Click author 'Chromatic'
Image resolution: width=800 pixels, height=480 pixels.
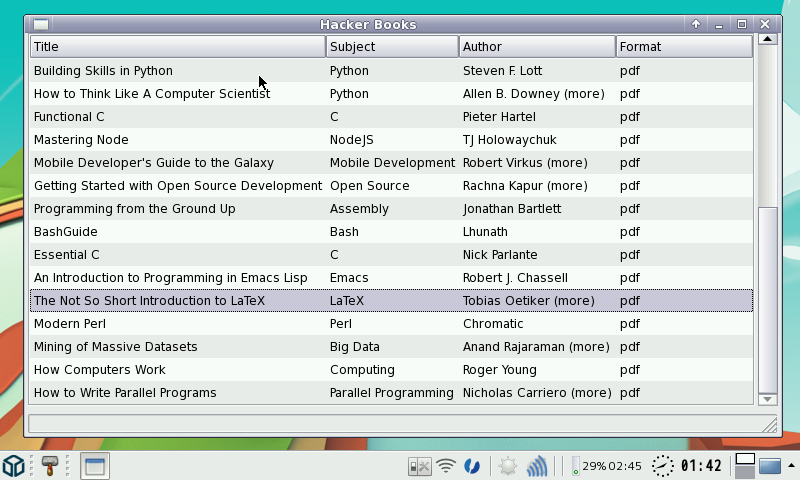493,323
